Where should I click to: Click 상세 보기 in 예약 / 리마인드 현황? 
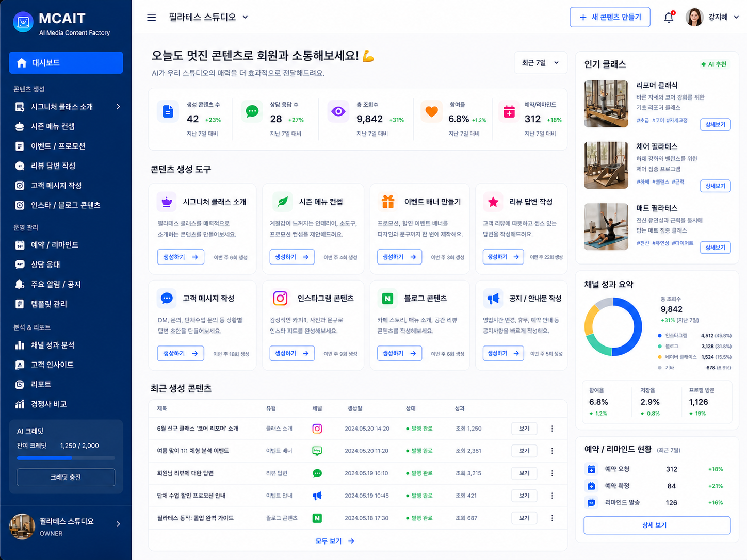(x=657, y=525)
